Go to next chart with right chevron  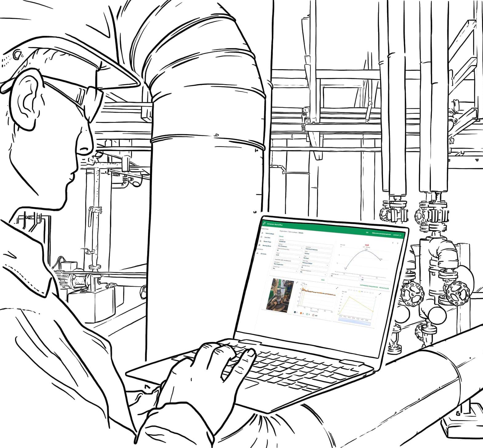click(x=398, y=243)
